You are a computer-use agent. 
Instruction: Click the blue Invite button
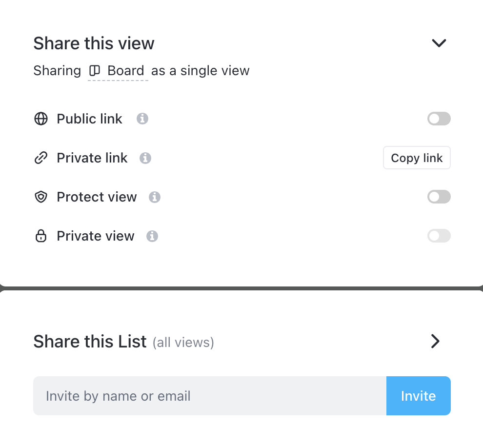click(x=418, y=396)
